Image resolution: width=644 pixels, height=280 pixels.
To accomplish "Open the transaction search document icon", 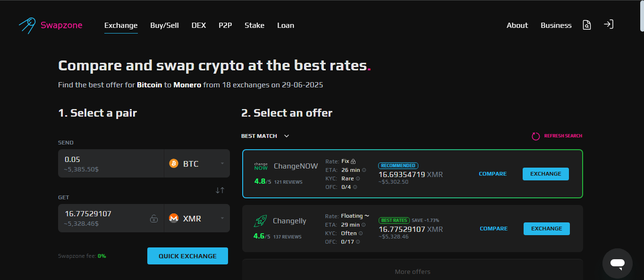I will click(587, 25).
